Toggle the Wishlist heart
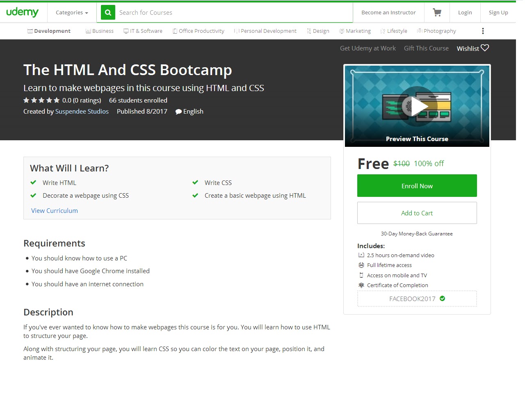Image resolution: width=525 pixels, height=420 pixels. click(x=485, y=48)
